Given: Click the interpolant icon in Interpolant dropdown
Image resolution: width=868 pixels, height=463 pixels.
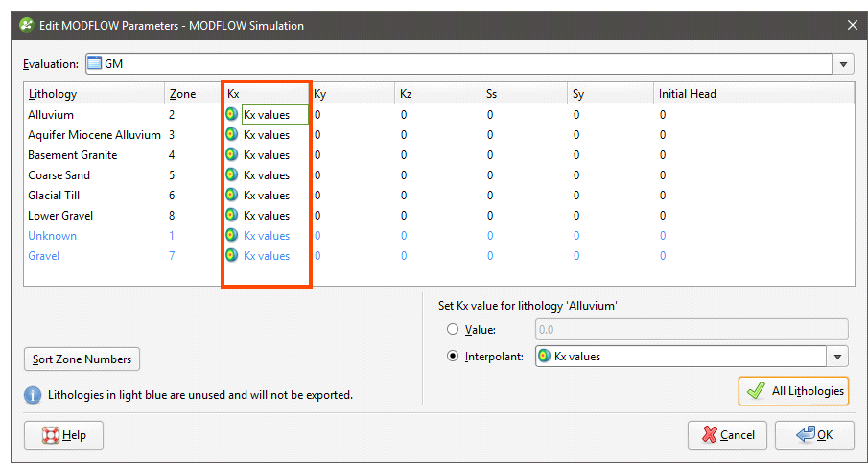Looking at the screenshot, I should (x=545, y=357).
